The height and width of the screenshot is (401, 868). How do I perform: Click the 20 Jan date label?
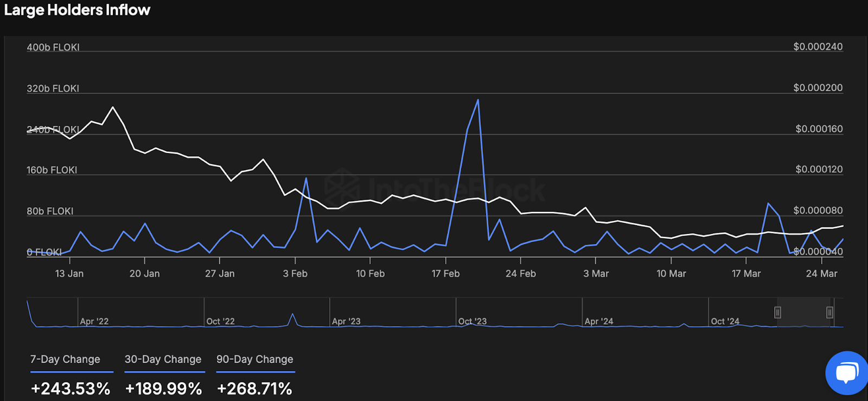tap(145, 273)
